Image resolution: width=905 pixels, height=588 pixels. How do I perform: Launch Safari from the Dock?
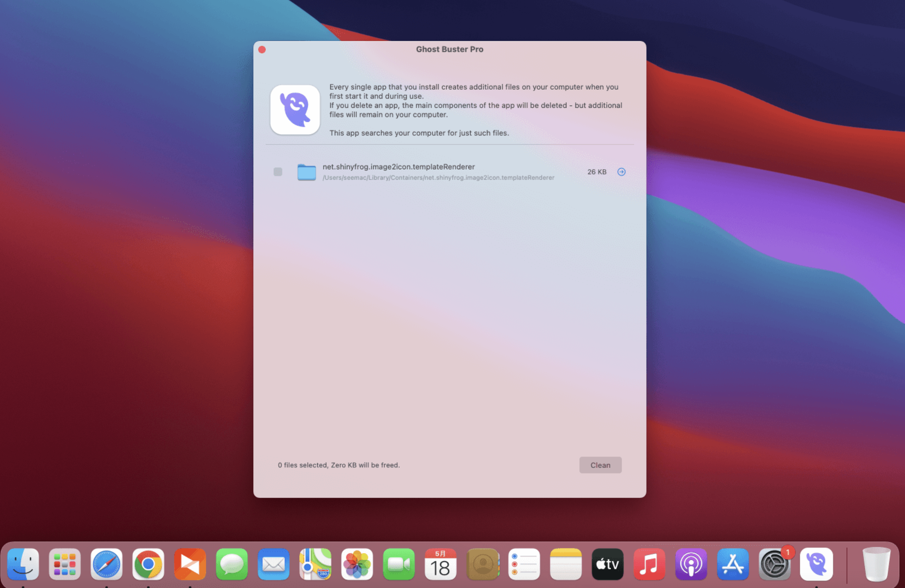107,564
